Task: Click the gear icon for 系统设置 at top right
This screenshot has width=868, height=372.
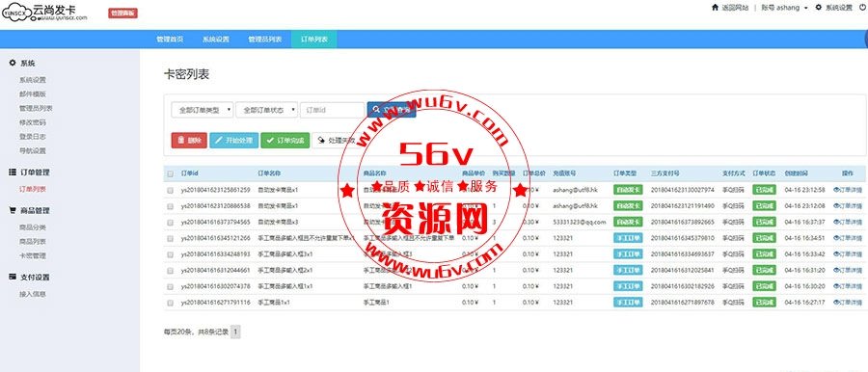Action: pos(819,8)
